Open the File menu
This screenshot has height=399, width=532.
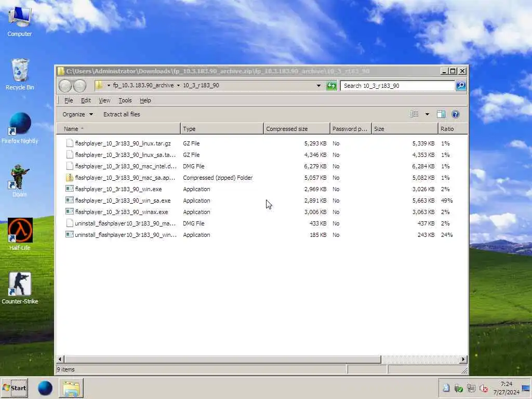(69, 100)
